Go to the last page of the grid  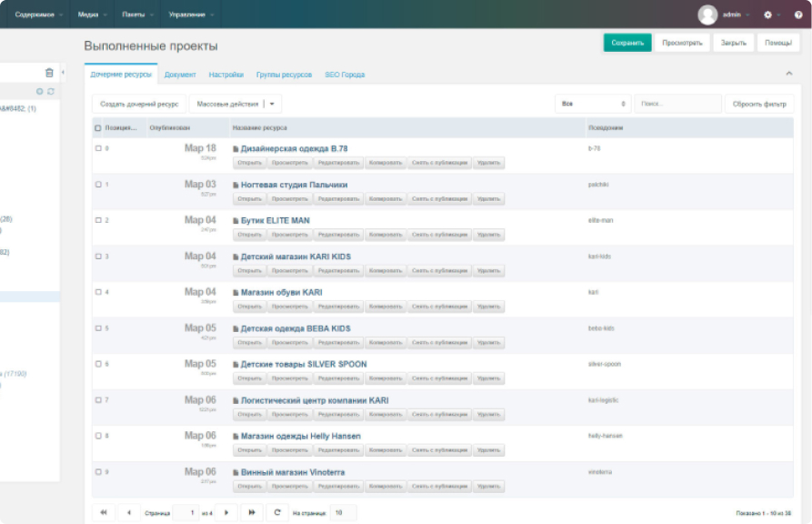point(252,513)
